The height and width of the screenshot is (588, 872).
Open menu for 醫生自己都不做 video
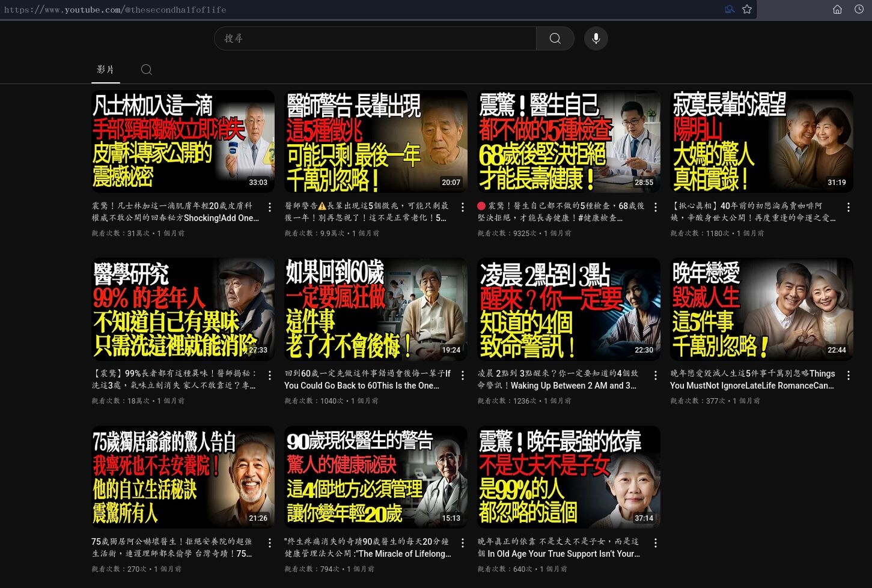click(656, 207)
